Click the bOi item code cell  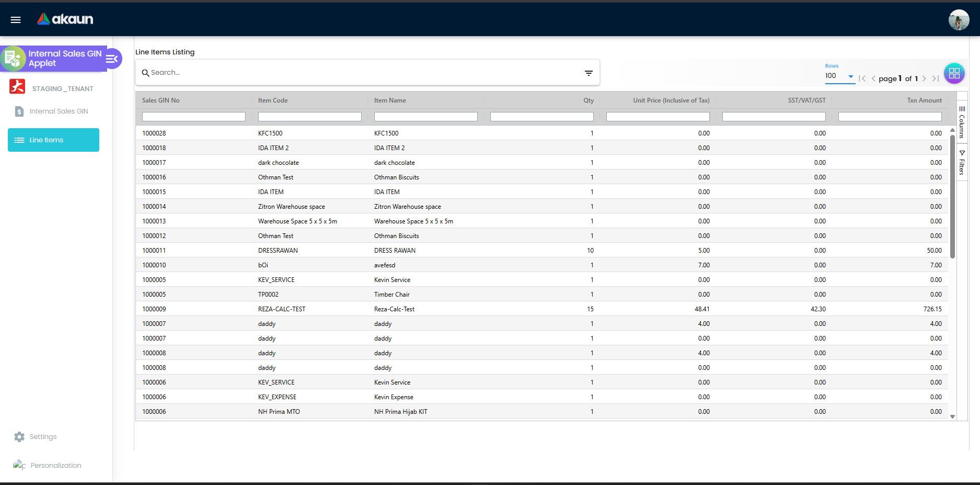(263, 265)
